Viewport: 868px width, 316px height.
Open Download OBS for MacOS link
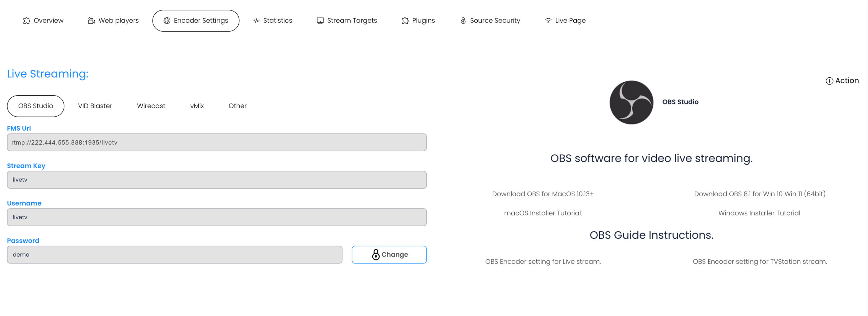tap(542, 194)
